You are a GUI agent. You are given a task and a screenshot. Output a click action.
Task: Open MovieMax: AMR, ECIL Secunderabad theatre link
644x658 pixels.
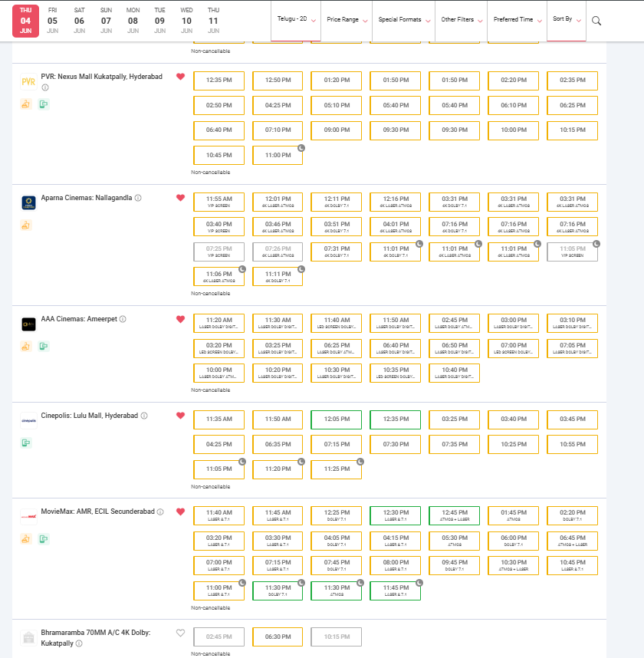pos(98,512)
